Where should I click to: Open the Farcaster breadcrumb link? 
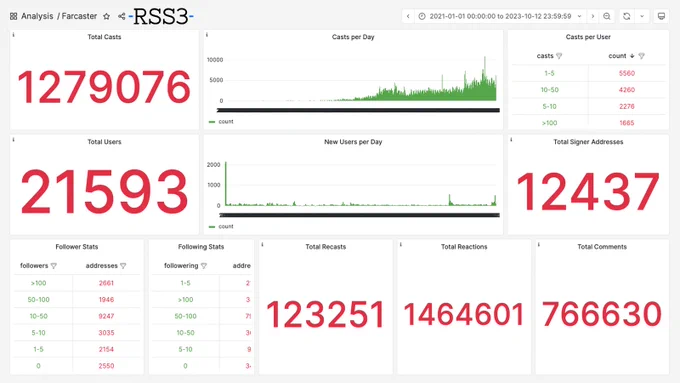tap(79, 16)
